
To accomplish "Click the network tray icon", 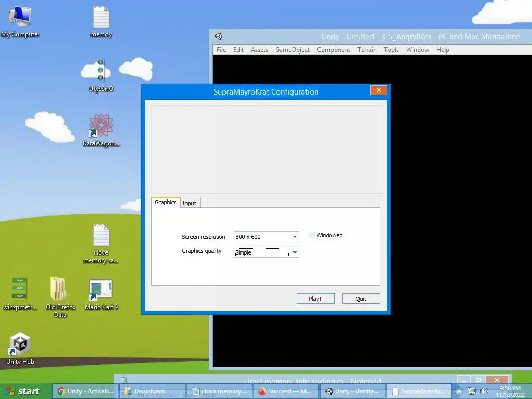I will 471,392.
